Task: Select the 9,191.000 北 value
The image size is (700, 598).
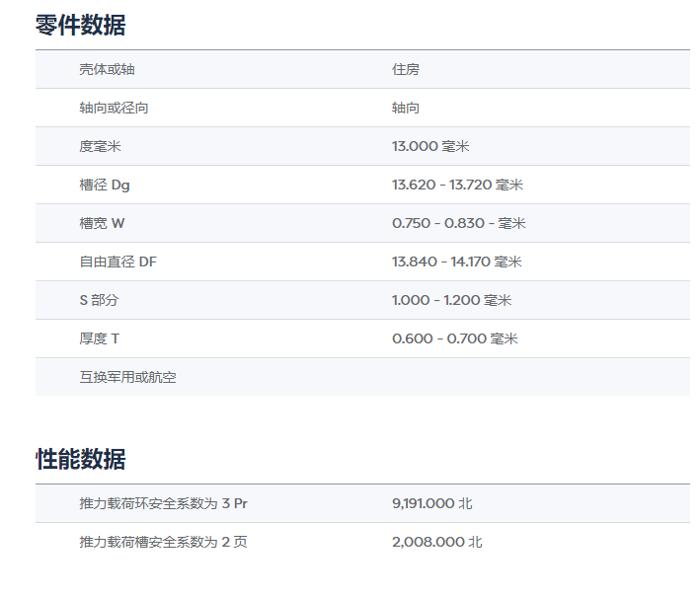Action: click(x=431, y=503)
